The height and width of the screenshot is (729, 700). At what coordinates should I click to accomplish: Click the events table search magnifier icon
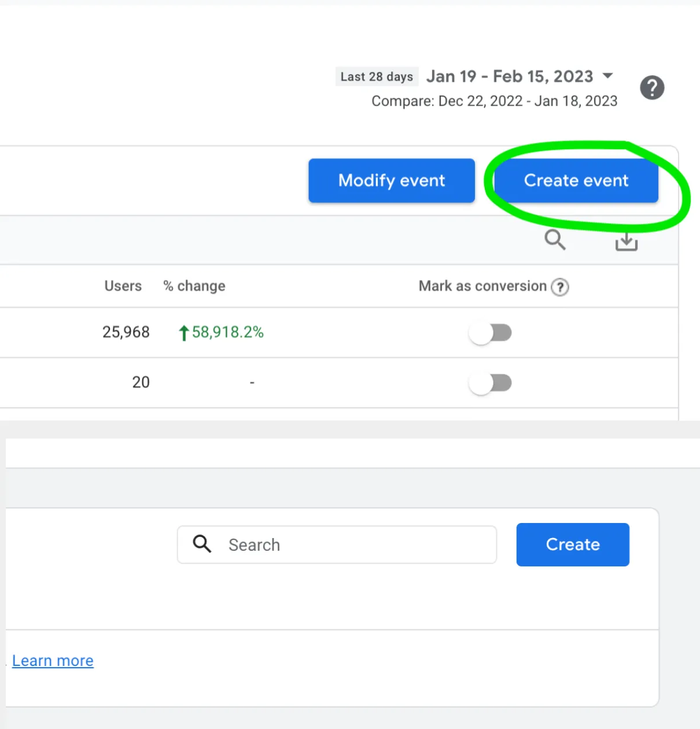click(x=555, y=240)
